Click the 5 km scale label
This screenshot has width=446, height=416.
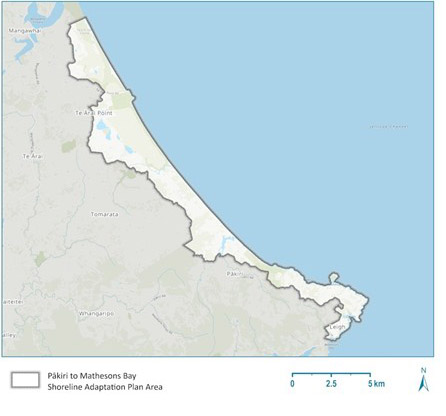point(376,384)
